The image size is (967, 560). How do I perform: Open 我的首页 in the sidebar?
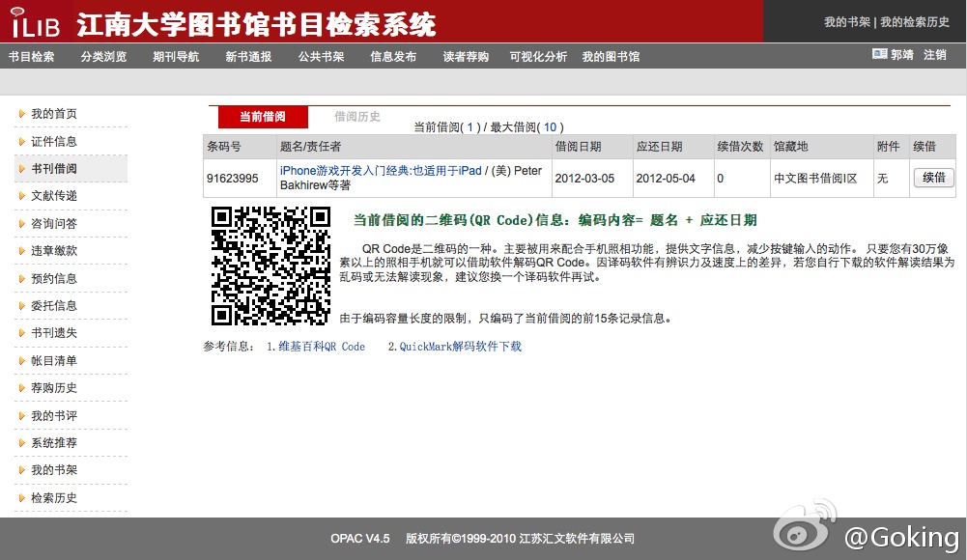[54, 114]
